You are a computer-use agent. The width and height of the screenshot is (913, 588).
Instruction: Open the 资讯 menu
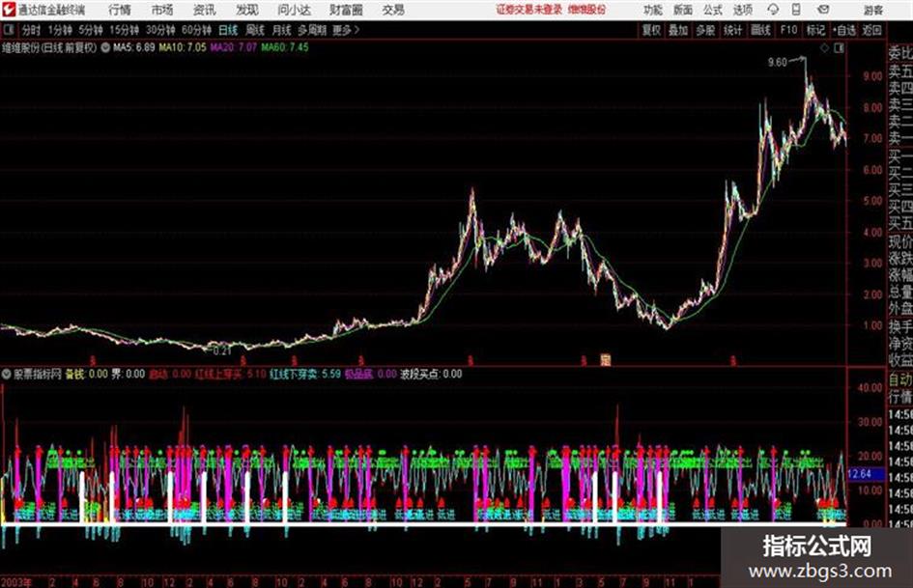pyautogui.click(x=205, y=10)
